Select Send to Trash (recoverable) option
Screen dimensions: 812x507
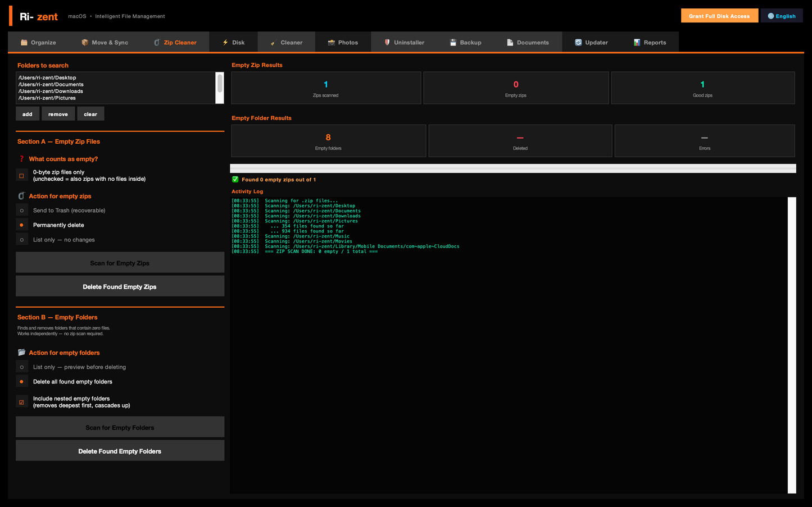[x=21, y=211]
